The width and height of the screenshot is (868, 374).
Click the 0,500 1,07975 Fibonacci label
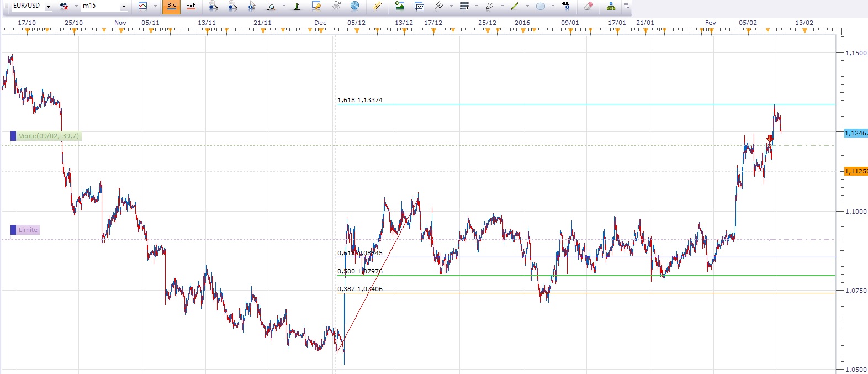[x=360, y=271]
